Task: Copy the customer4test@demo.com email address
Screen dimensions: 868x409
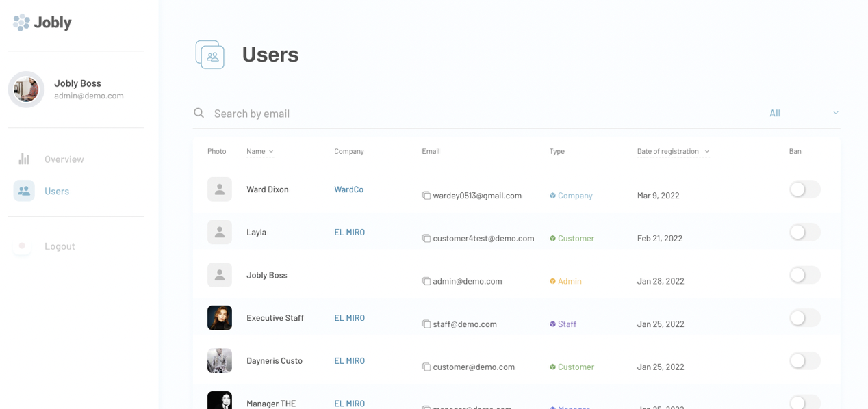Action: tap(426, 239)
